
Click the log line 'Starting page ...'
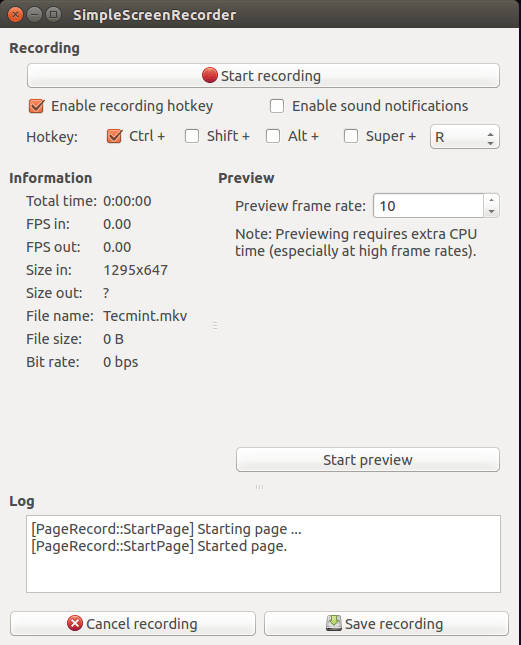click(166, 529)
